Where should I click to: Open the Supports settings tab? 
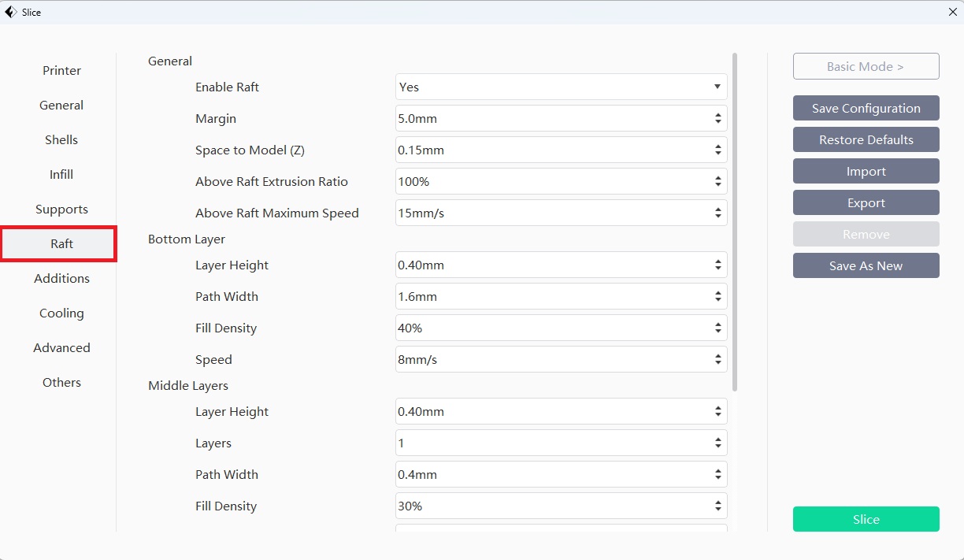(61, 210)
